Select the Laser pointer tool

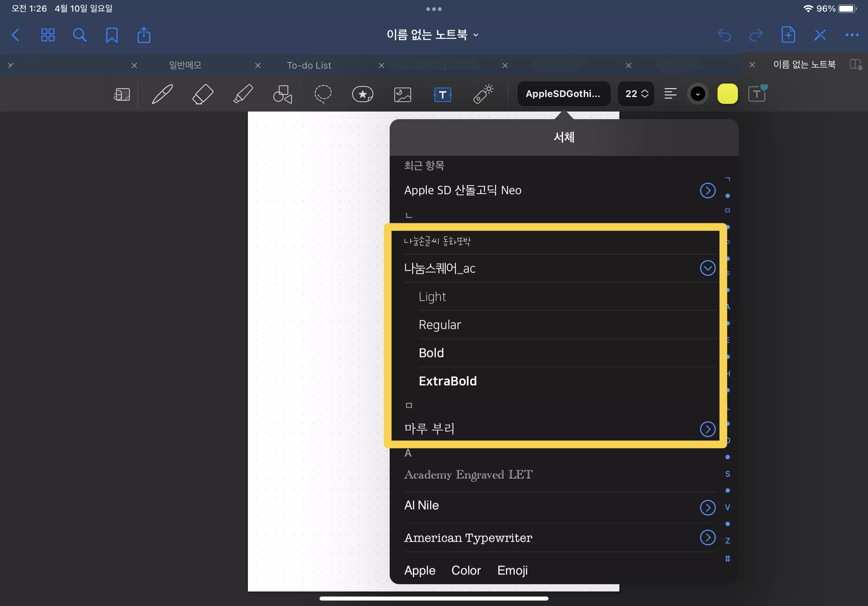point(483,94)
